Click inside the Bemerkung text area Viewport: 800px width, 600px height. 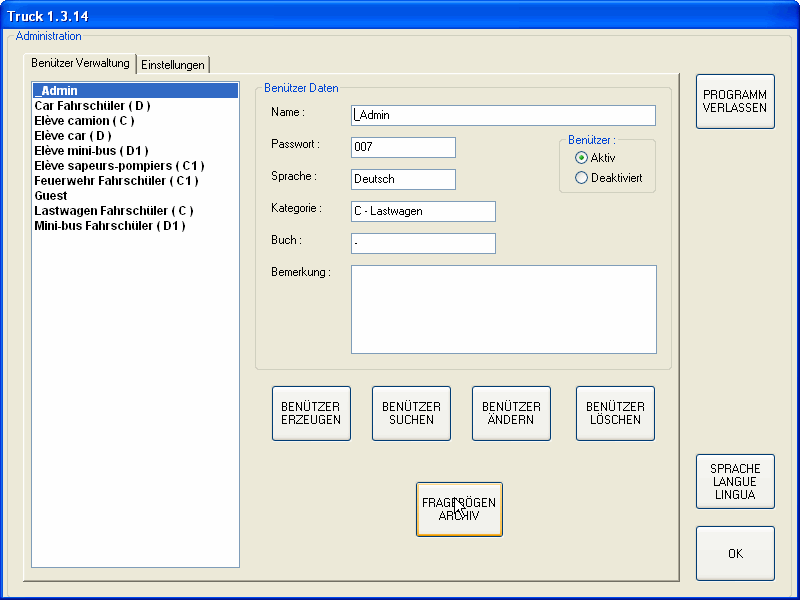(x=503, y=309)
